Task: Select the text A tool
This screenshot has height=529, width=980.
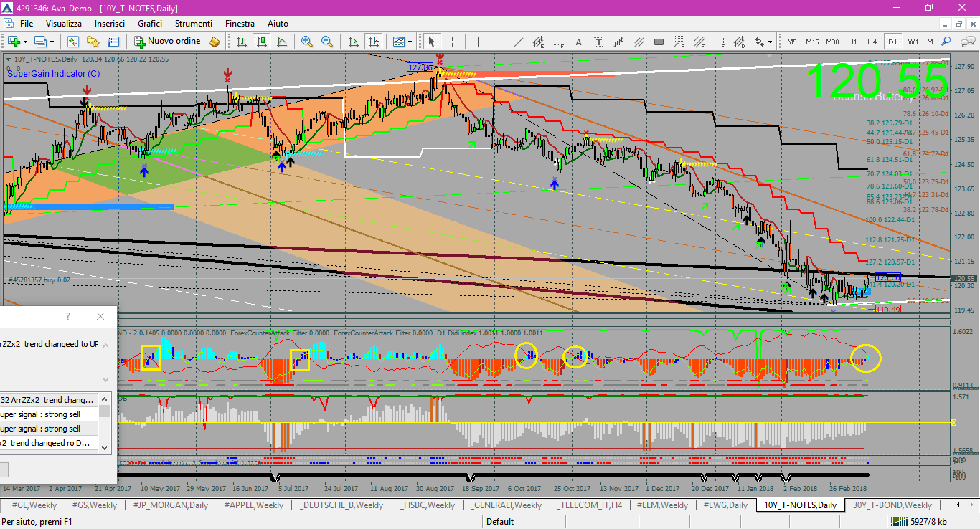Action: pyautogui.click(x=578, y=42)
